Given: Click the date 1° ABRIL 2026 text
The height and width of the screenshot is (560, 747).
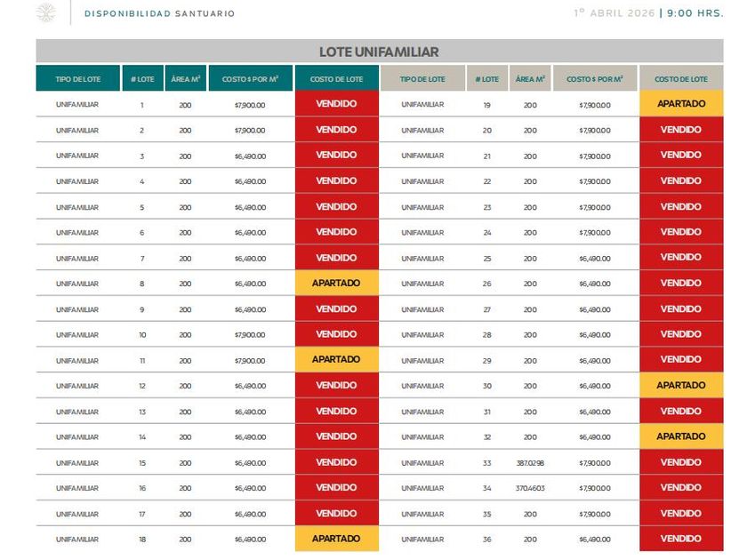Looking at the screenshot, I should 614,12.
